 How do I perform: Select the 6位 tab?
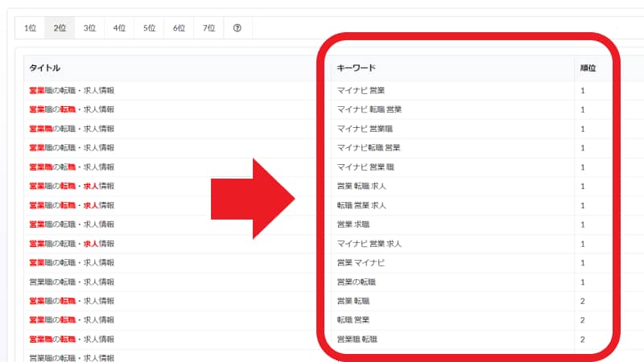point(179,28)
